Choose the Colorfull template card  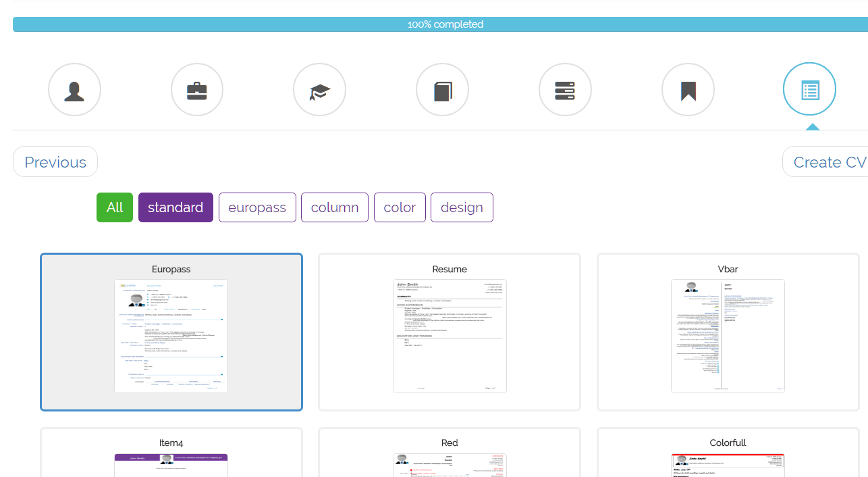point(728,454)
